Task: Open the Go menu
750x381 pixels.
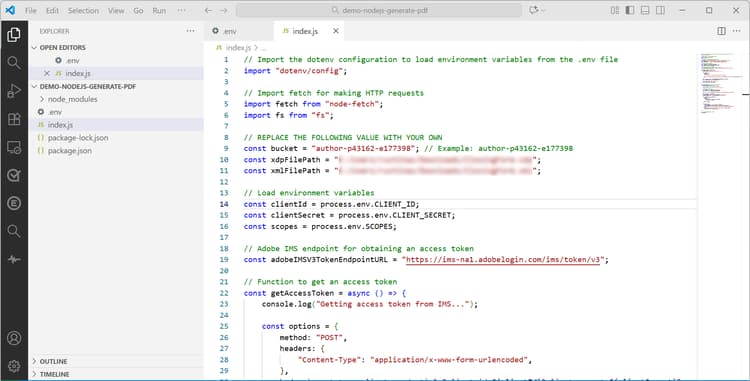Action: [138, 11]
